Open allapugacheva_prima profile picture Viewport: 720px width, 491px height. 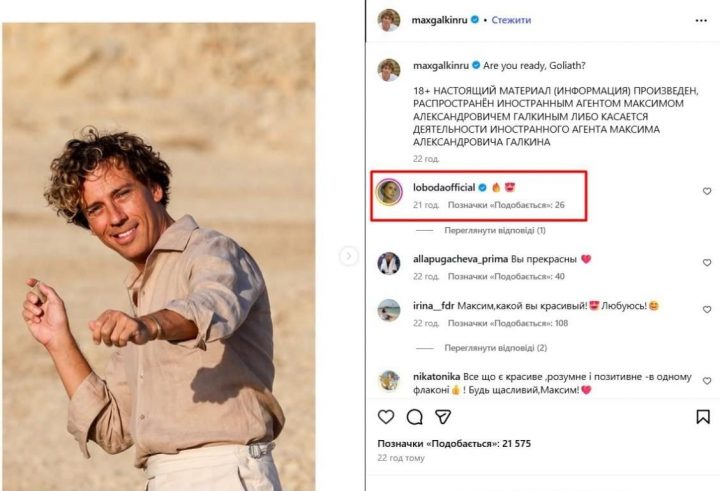[389, 263]
